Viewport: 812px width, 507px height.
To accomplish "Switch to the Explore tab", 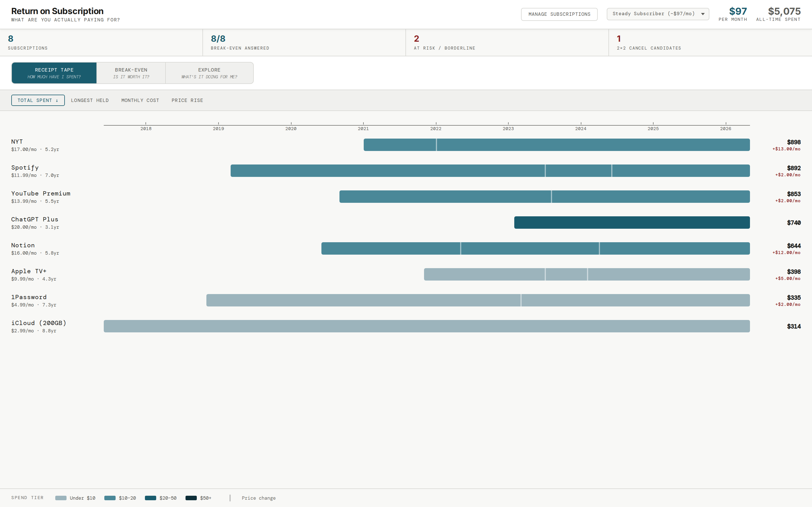I will coord(209,73).
